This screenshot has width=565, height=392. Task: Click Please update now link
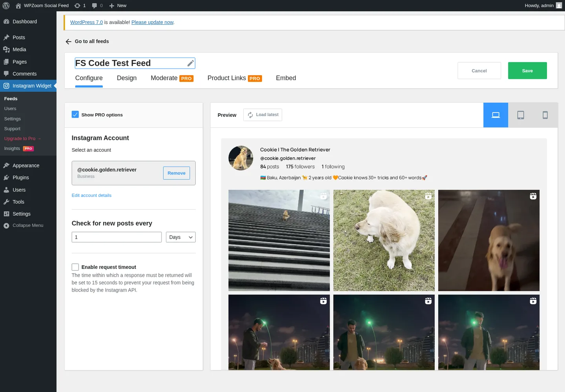152,22
